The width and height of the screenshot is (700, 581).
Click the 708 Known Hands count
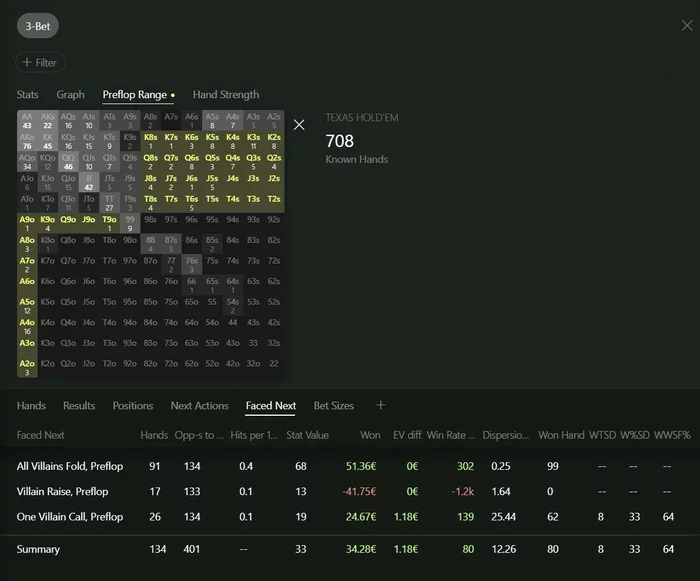tap(340, 141)
